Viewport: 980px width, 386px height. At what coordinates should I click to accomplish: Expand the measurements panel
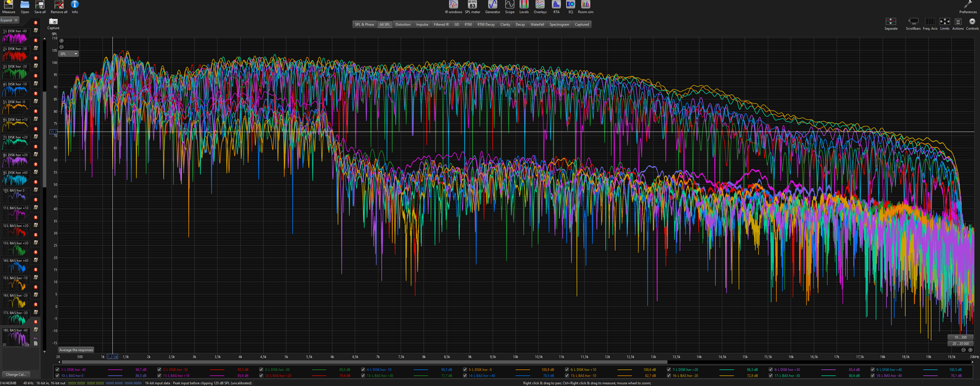tap(9, 20)
